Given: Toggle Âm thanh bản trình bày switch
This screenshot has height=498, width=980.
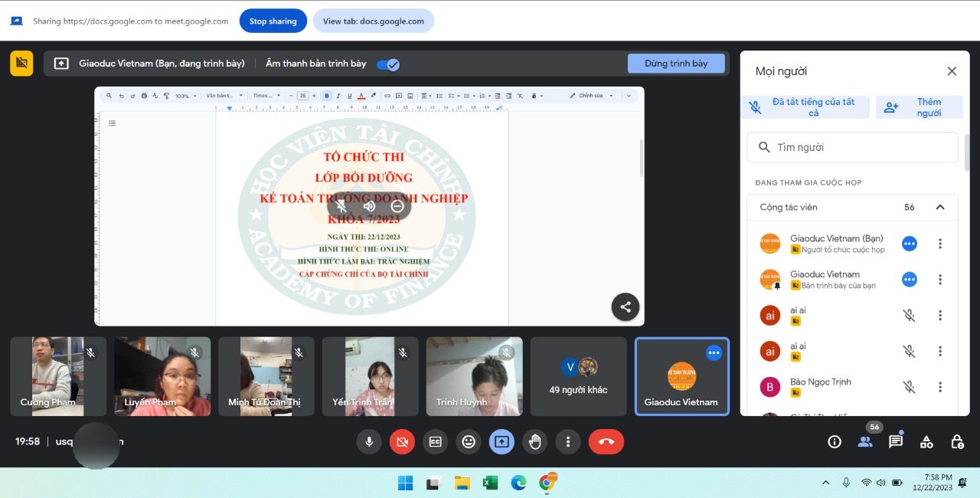Looking at the screenshot, I should point(388,64).
